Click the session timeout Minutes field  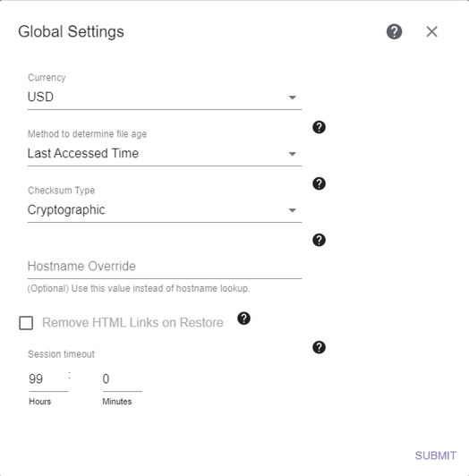point(122,379)
